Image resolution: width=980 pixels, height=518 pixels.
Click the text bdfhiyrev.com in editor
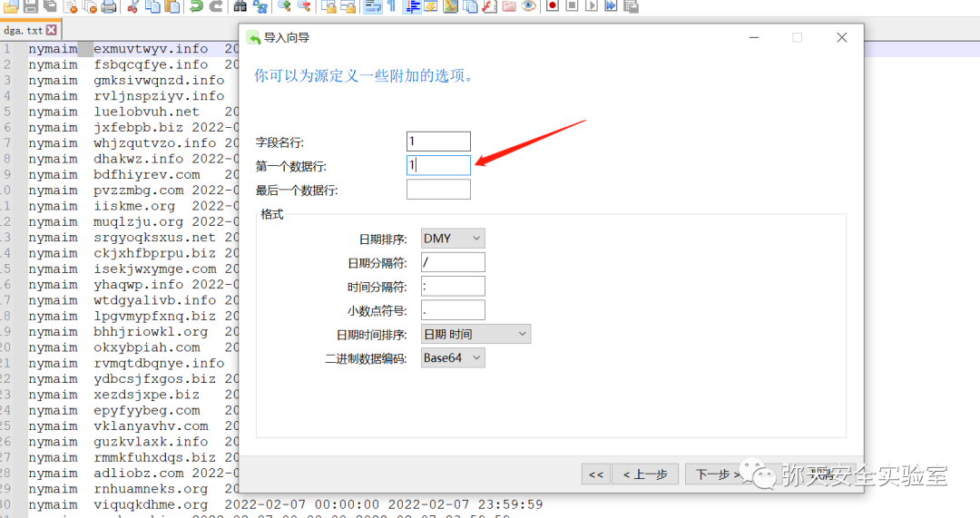coord(147,174)
